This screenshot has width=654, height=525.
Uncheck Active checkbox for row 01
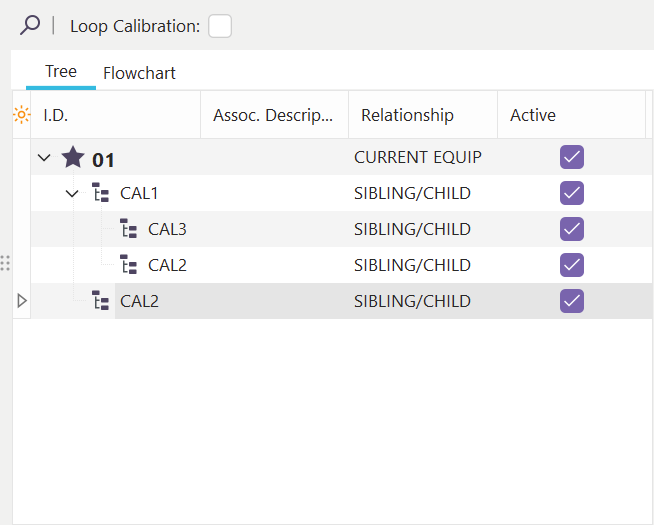tap(571, 157)
